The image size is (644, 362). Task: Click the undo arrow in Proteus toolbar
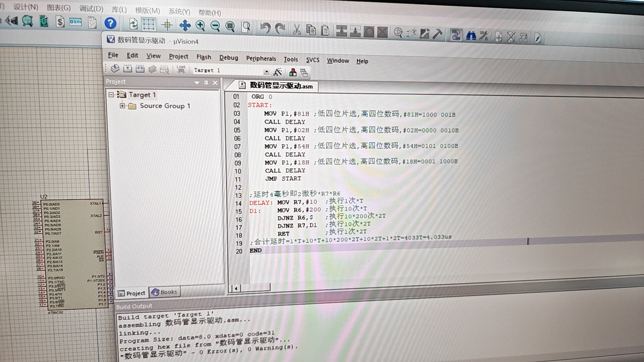click(x=265, y=28)
